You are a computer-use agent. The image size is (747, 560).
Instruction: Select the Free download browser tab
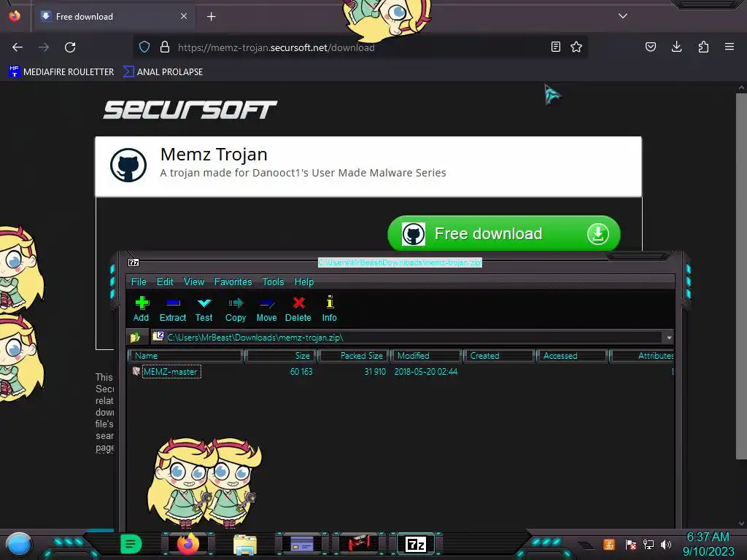point(113,17)
